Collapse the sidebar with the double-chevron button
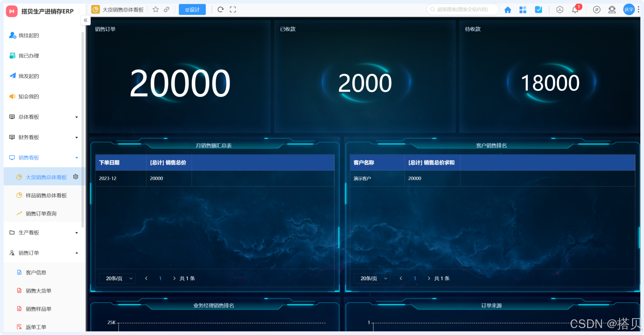 [86, 20]
